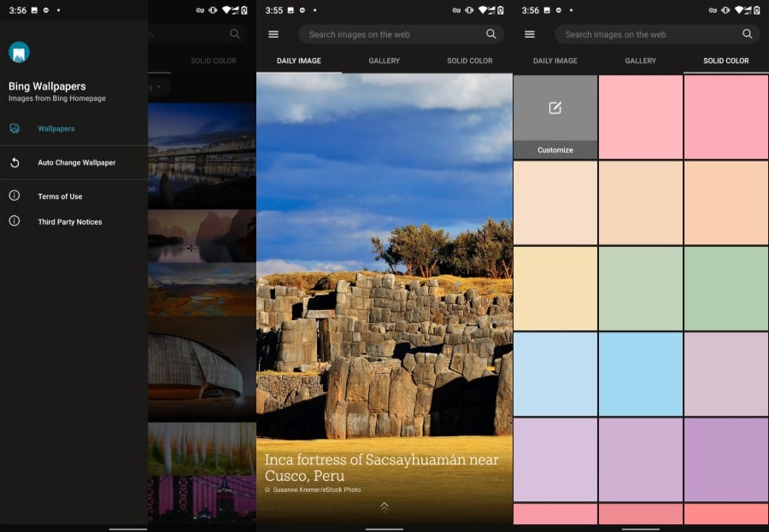Image resolution: width=769 pixels, height=532 pixels.
Task: Click dimmed SOLID COLOR tab behind the drawer
Action: (214, 61)
